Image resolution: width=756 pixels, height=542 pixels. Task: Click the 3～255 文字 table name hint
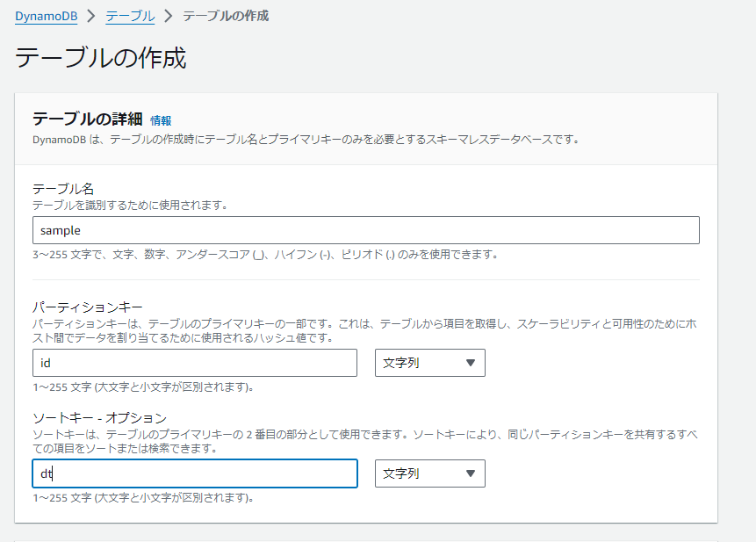(x=265, y=254)
